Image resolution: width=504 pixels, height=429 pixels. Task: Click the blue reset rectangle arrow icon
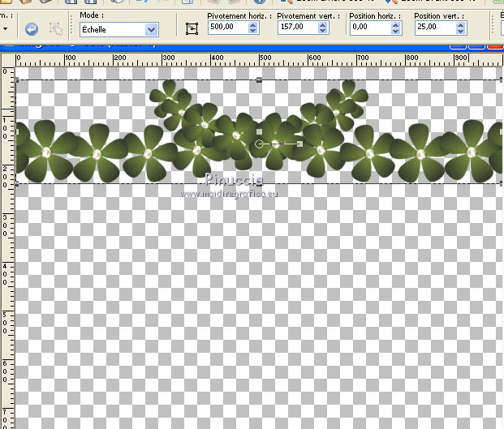tap(32, 29)
